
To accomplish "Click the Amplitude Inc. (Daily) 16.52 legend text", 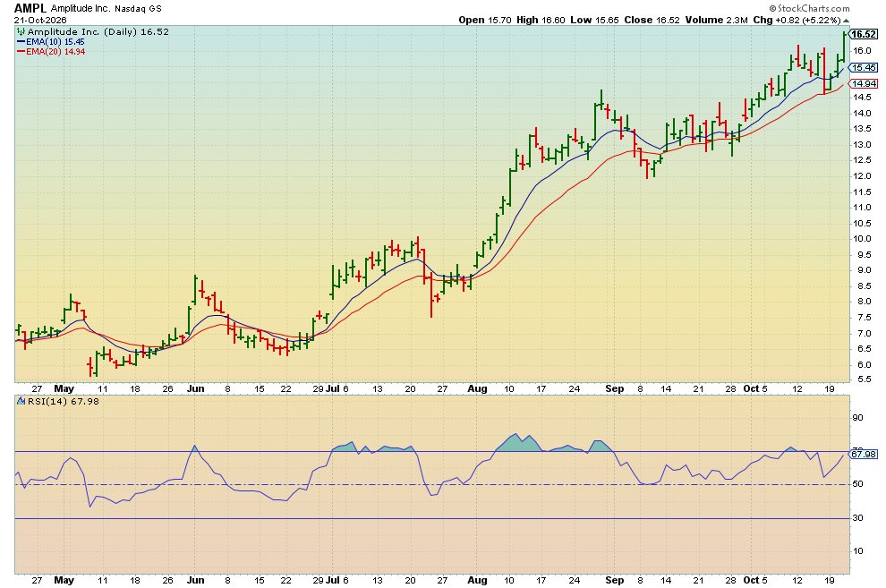I will (98, 31).
